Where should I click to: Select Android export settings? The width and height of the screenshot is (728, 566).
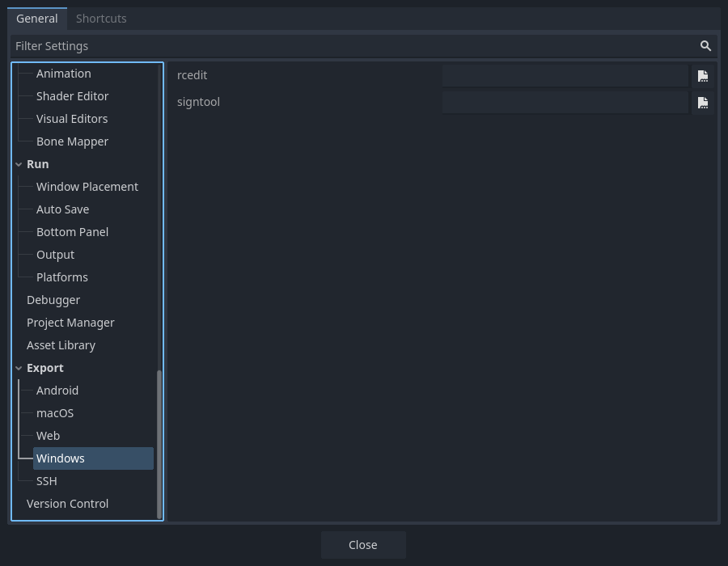(57, 391)
